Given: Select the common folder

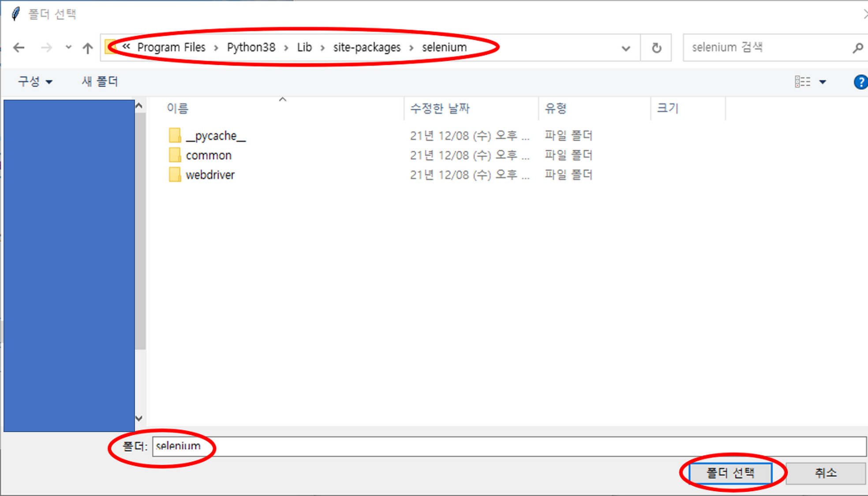Looking at the screenshot, I should 208,156.
